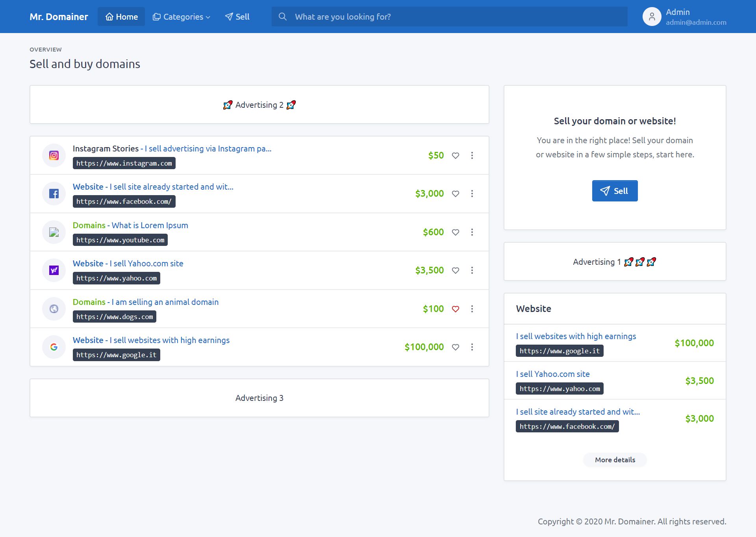Go to the Home nav tab

point(121,17)
